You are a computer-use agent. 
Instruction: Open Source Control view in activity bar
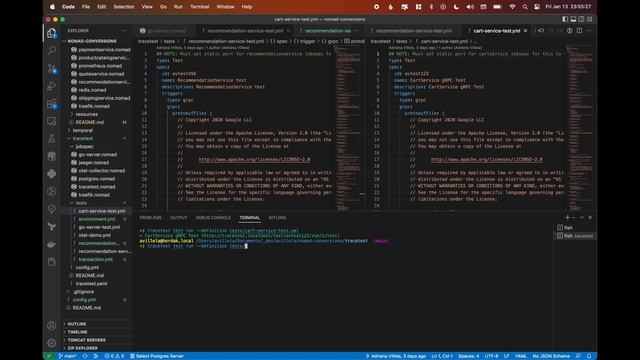click(x=52, y=68)
